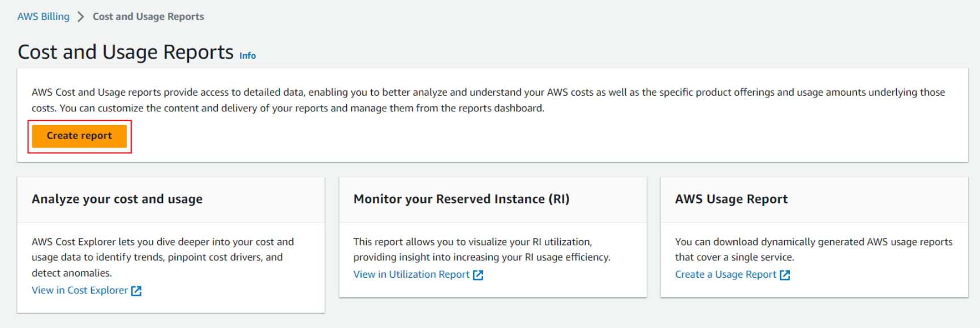Viewport: 980px width, 328px height.
Task: Click the AWS Billing breadcrumb link
Action: tap(43, 16)
